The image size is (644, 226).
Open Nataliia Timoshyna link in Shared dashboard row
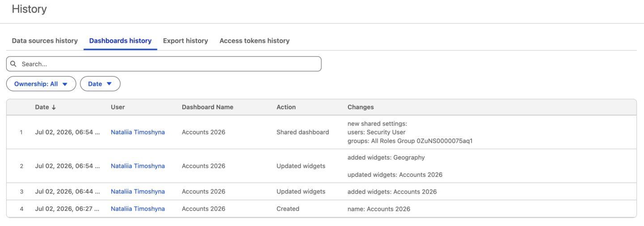coord(138,132)
